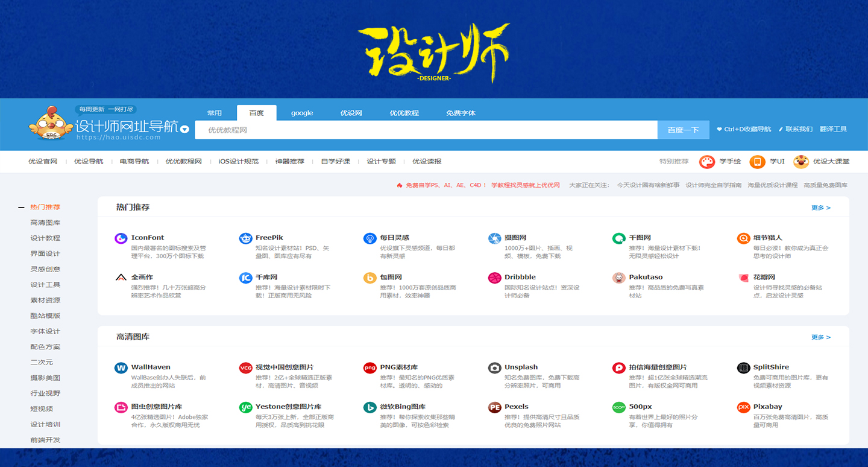Click the Unsplash camera icon
This screenshot has height=467, width=868.
click(x=494, y=368)
